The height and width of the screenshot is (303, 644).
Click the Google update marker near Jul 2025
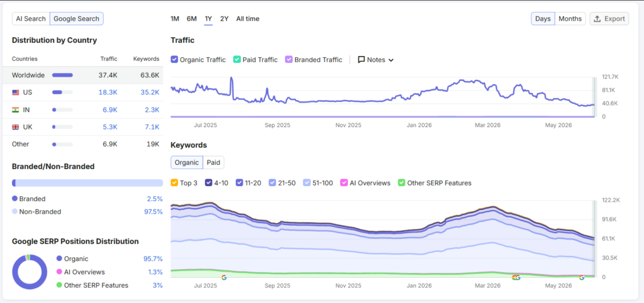pyautogui.click(x=225, y=278)
